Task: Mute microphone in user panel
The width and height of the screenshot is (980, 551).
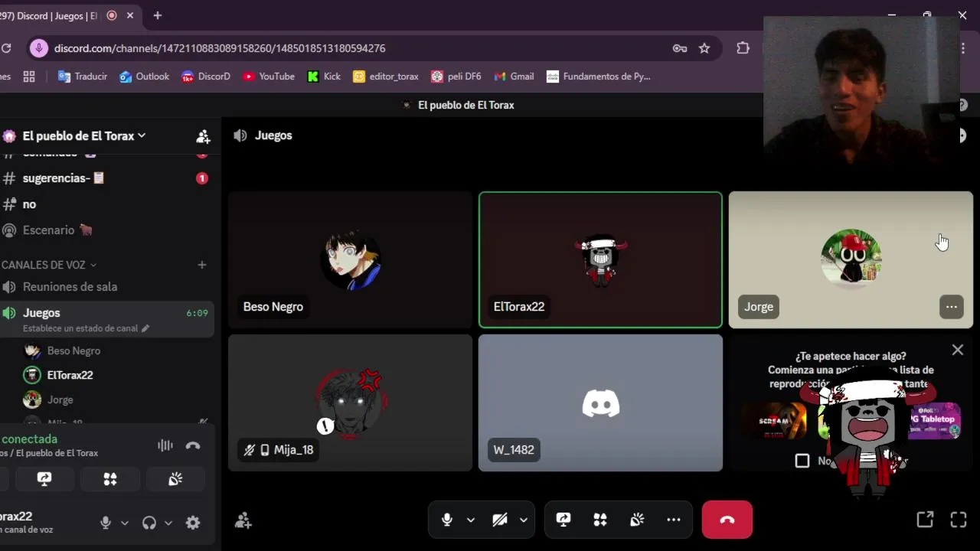Action: tap(106, 523)
